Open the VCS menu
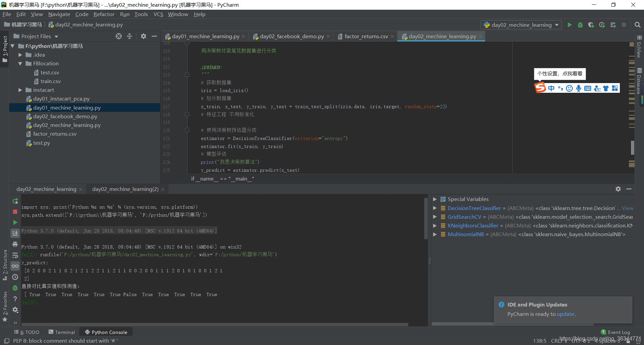The height and width of the screenshot is (345, 644). [158, 14]
